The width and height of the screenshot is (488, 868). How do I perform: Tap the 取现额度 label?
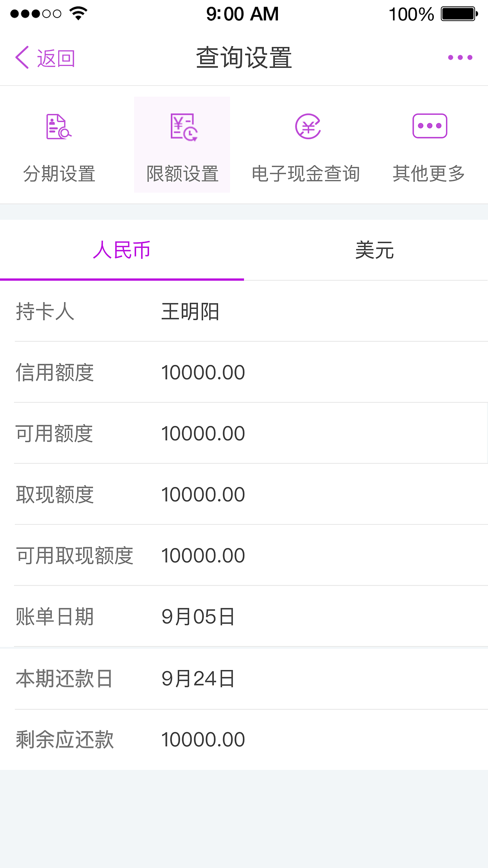[55, 495]
